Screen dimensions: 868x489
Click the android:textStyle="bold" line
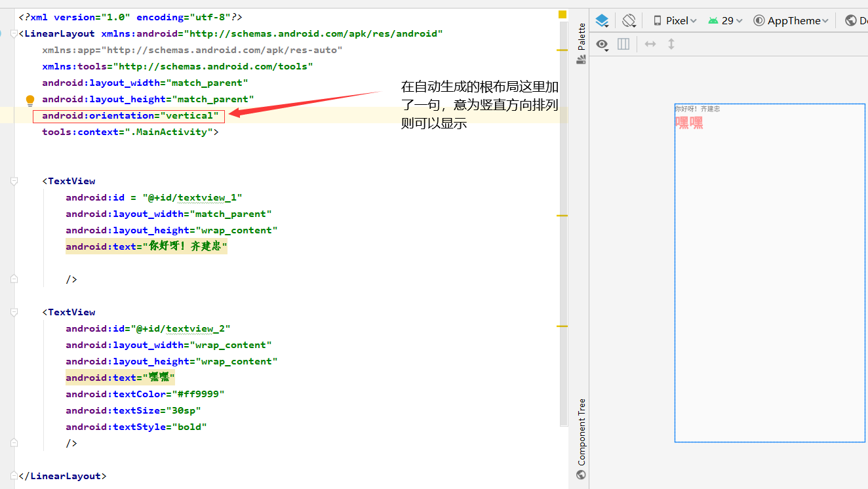pyautogui.click(x=136, y=427)
